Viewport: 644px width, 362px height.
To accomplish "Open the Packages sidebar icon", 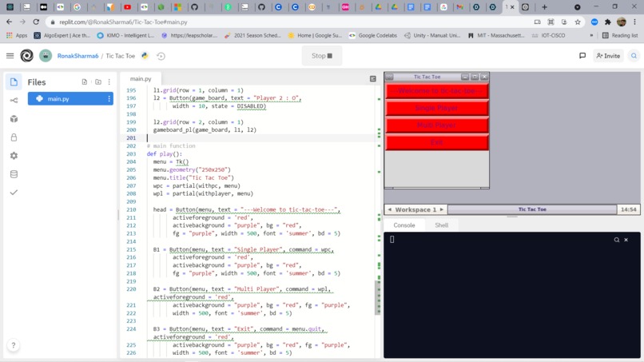I will pyautogui.click(x=14, y=119).
